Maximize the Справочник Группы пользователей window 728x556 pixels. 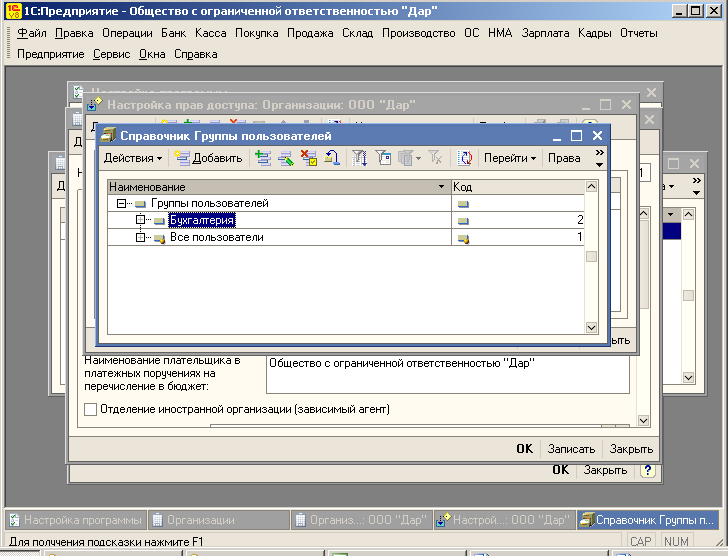[576, 136]
